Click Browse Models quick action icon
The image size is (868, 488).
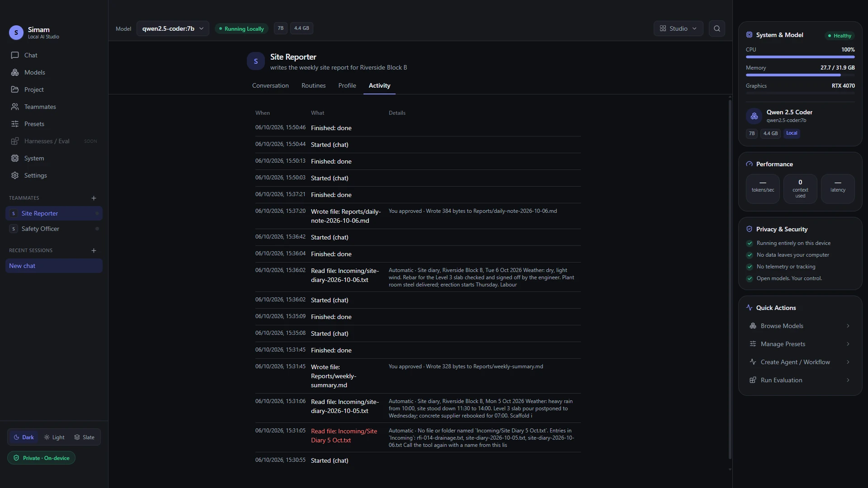point(753,326)
